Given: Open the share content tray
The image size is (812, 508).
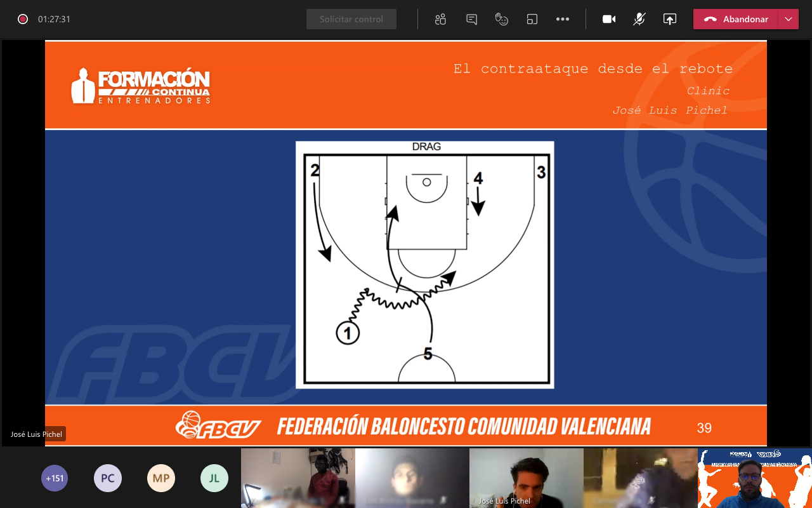Looking at the screenshot, I should (x=670, y=19).
